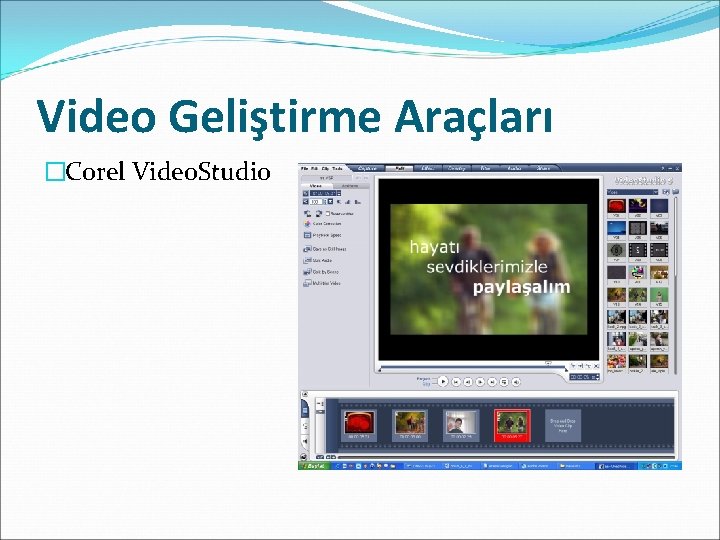Select the colorful test-pattern library thumbnail
The image size is (720, 540).
637,273
